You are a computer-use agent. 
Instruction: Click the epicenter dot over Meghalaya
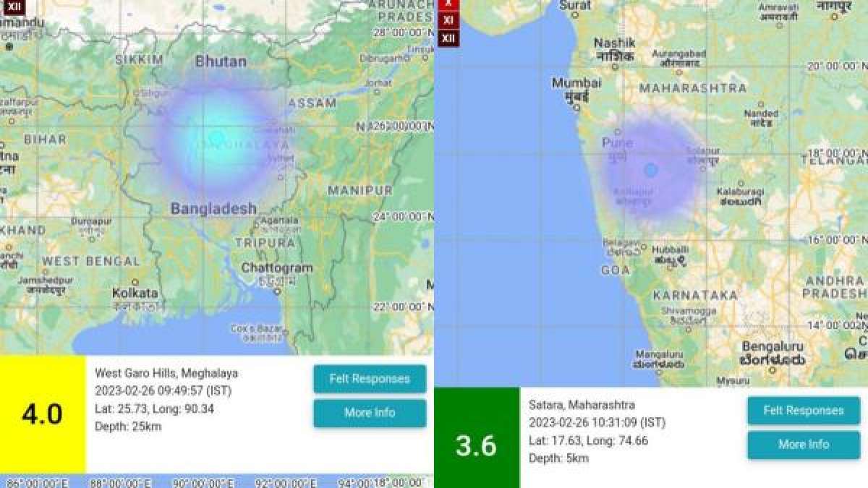coord(216,137)
